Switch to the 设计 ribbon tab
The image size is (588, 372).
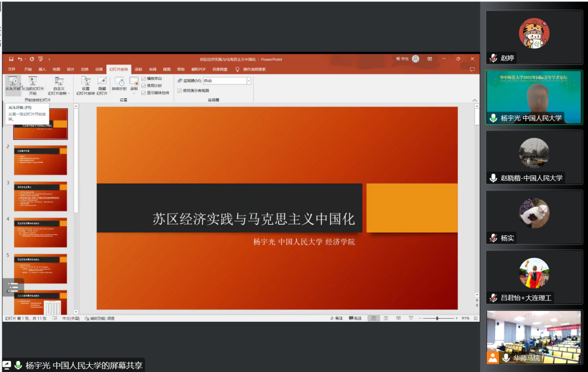point(70,69)
